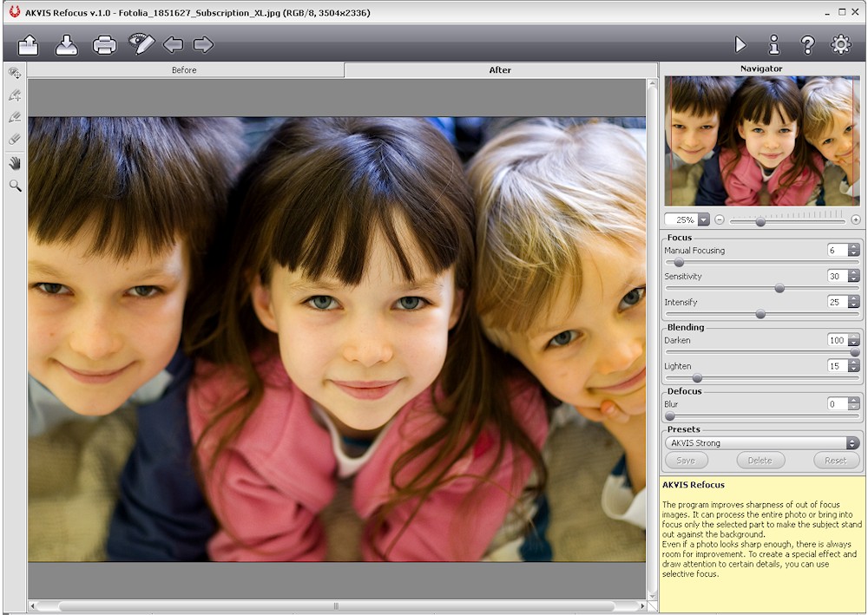Click the Manual Focusing value field
The height and width of the screenshot is (615, 868).
tap(836, 251)
